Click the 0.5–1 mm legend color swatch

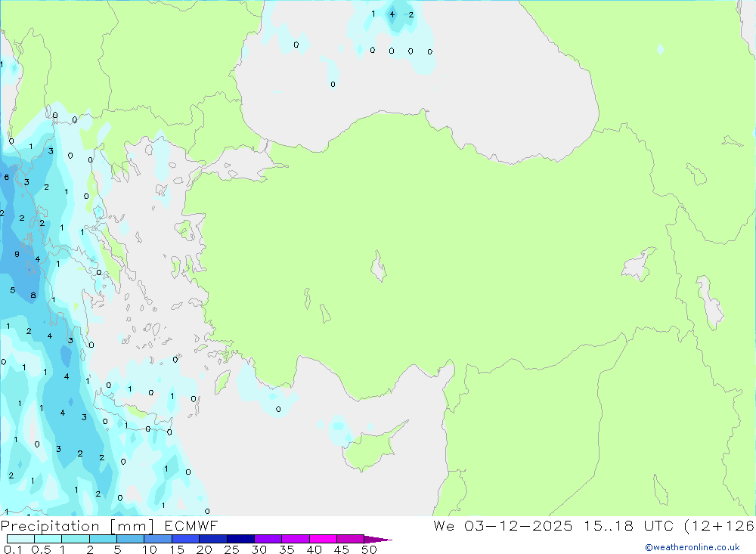48,539
